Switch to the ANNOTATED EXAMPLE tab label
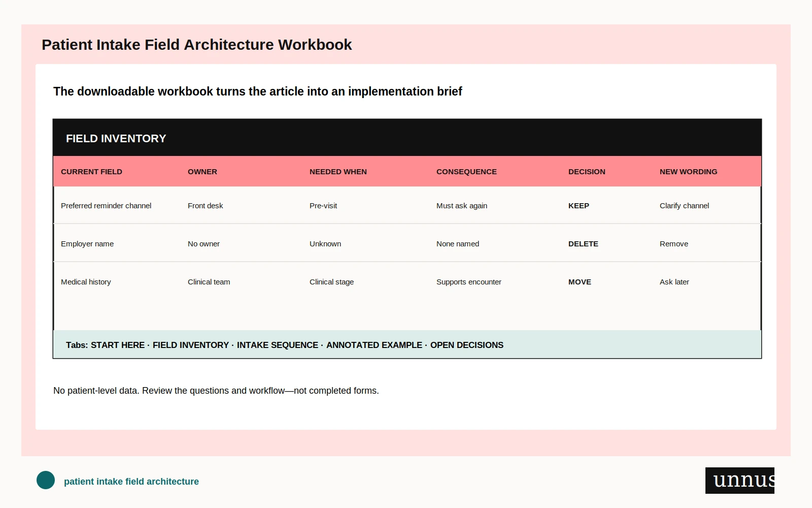The width and height of the screenshot is (812, 508). click(x=374, y=345)
